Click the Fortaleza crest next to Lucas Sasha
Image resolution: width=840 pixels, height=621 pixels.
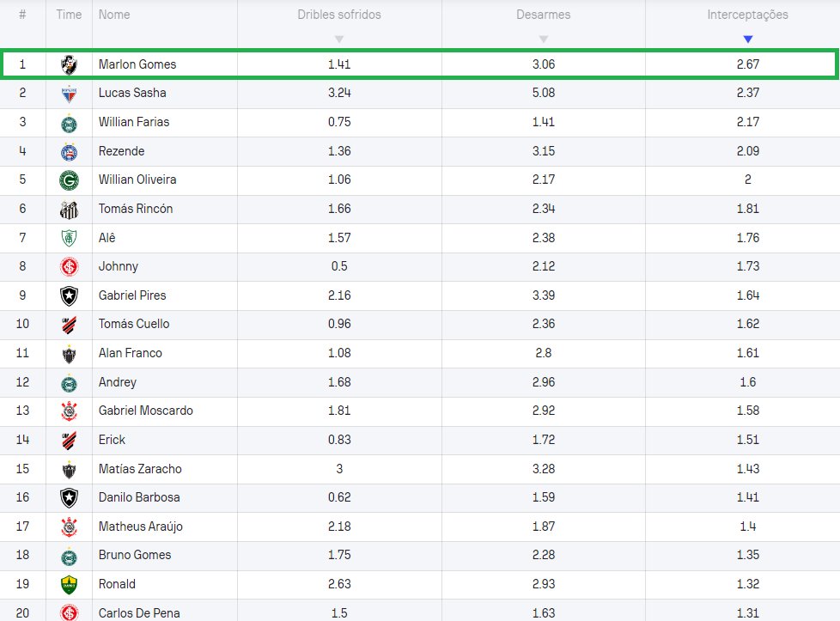coord(69,93)
